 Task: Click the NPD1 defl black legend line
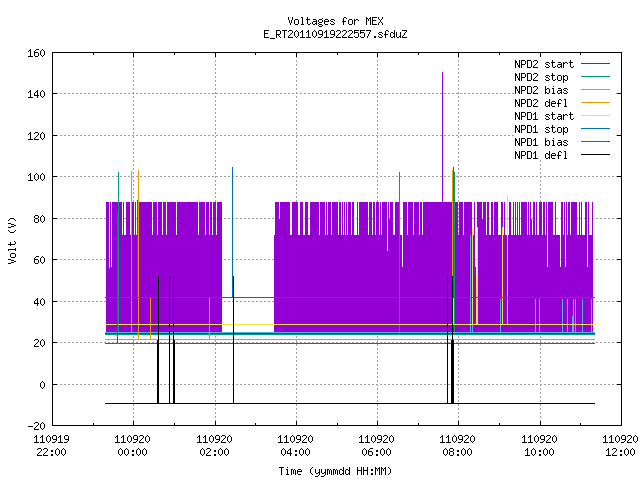coord(595,155)
